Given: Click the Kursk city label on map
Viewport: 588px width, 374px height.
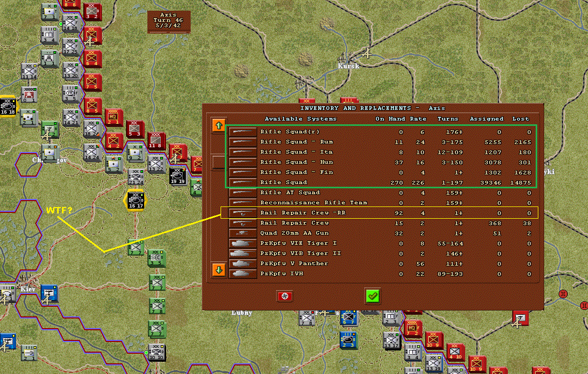Looking at the screenshot, I should coord(348,66).
